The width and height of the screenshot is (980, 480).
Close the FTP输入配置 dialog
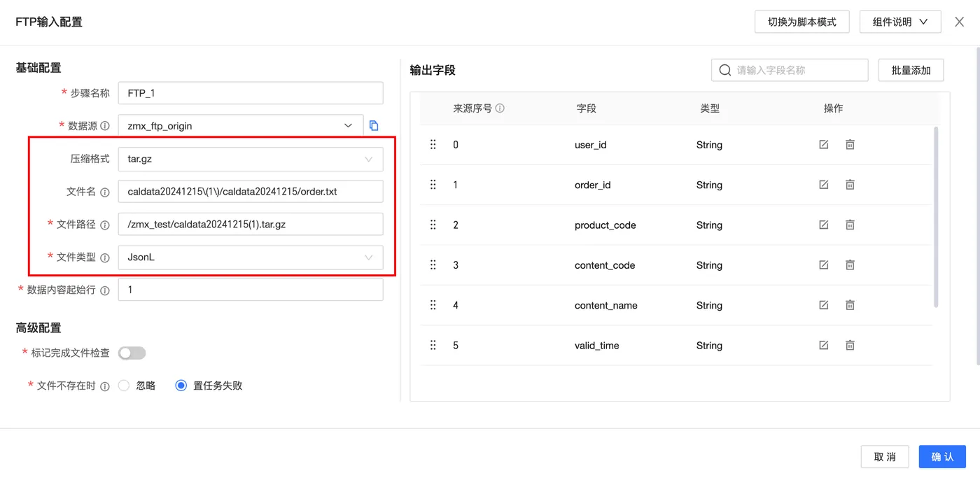960,22
